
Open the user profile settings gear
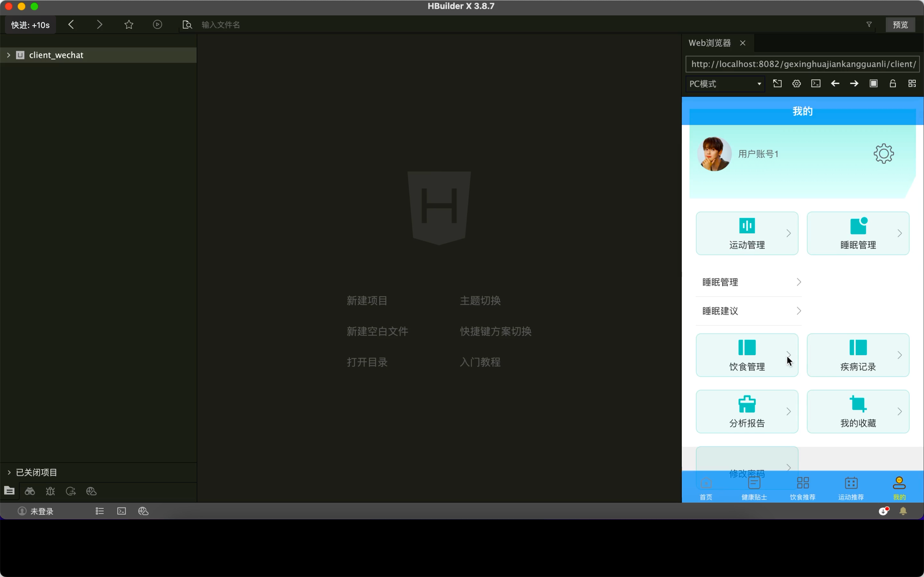(x=884, y=154)
